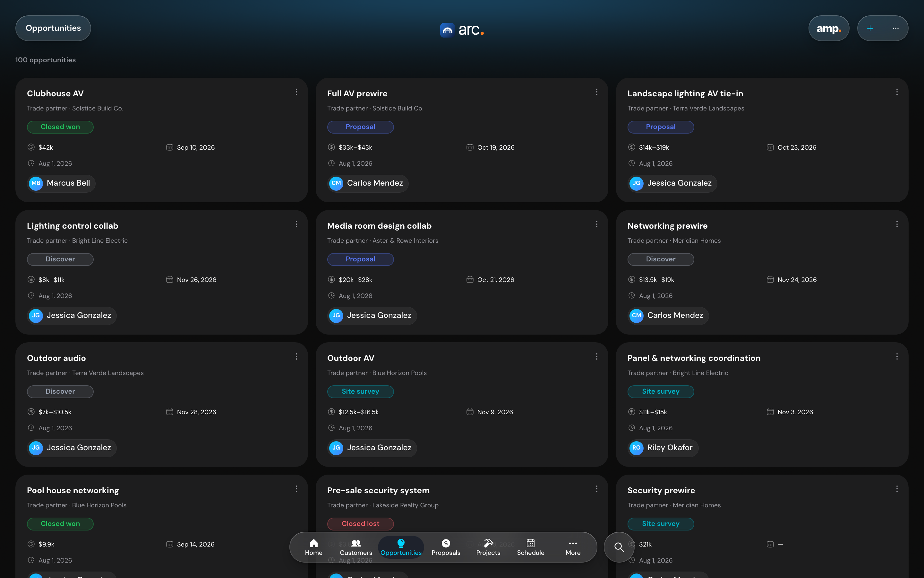Open kebab menu on Panel & networking coordination
This screenshot has height=578, width=924.
pyautogui.click(x=897, y=357)
